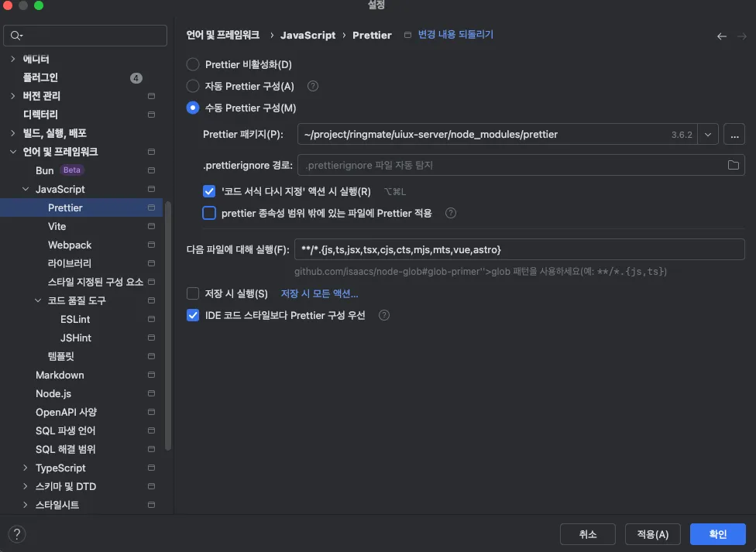This screenshot has height=552, width=756.
Task: Click the forward arrow navigation icon
Action: 741,36
